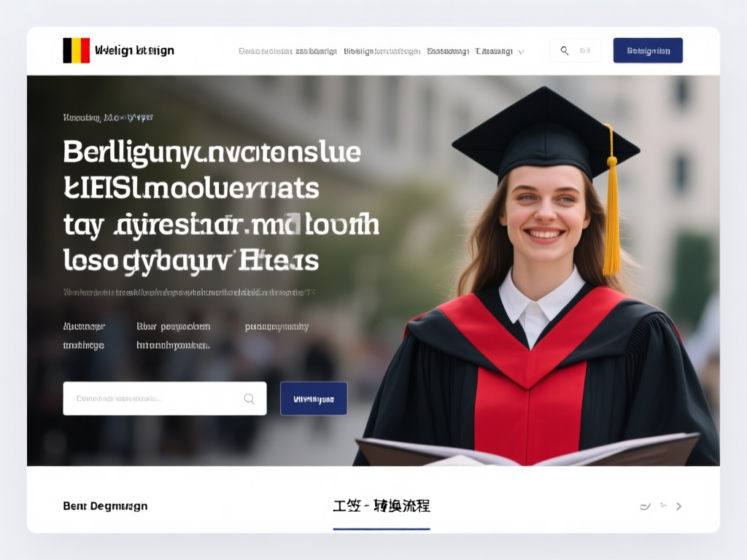This screenshot has height=560, width=747.
Task: Select the '工签 - 转换流程' tab
Action: [382, 506]
